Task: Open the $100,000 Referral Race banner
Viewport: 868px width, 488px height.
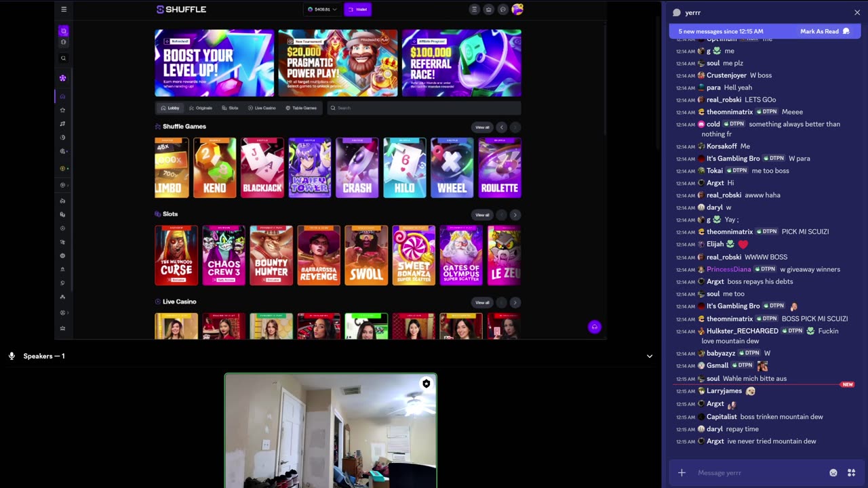Action: (x=462, y=63)
